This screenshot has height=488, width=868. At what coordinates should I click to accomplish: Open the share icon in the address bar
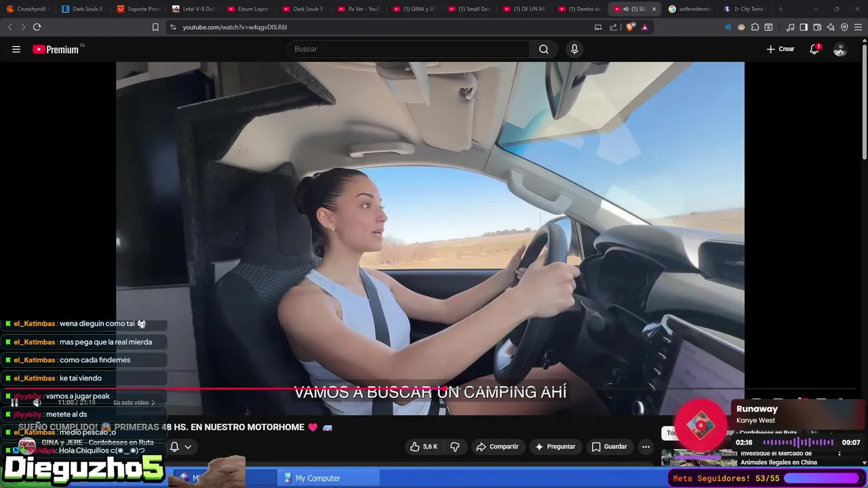(x=614, y=27)
